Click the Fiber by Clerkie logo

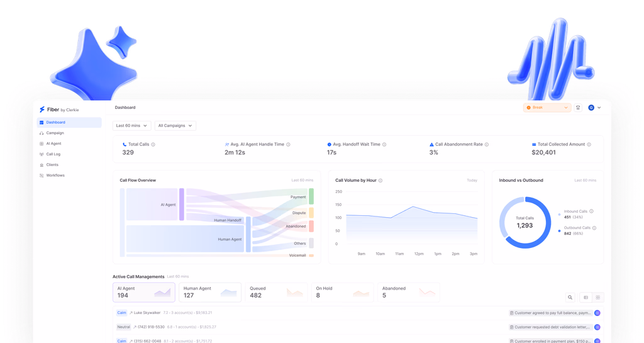[x=59, y=110]
